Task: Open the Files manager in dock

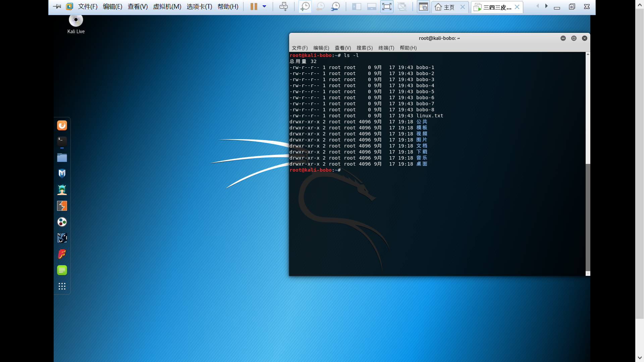Action: [x=62, y=158]
